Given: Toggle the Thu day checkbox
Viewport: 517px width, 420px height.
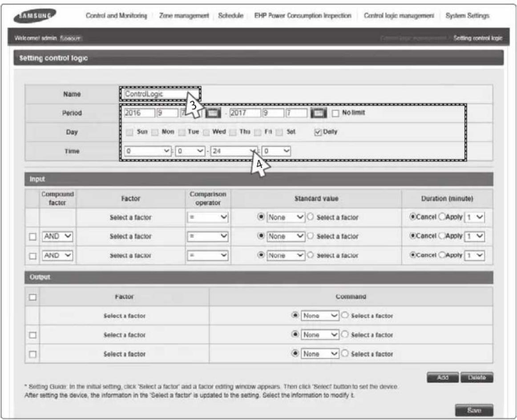Looking at the screenshot, I should click(x=233, y=132).
